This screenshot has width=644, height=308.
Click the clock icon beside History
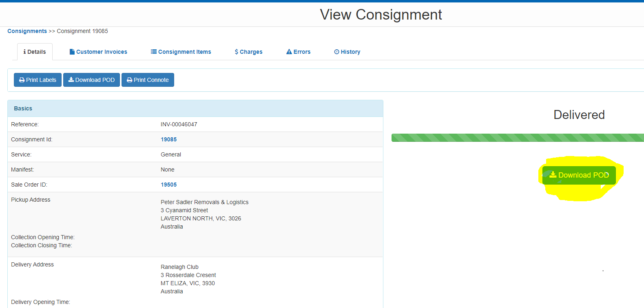336,52
